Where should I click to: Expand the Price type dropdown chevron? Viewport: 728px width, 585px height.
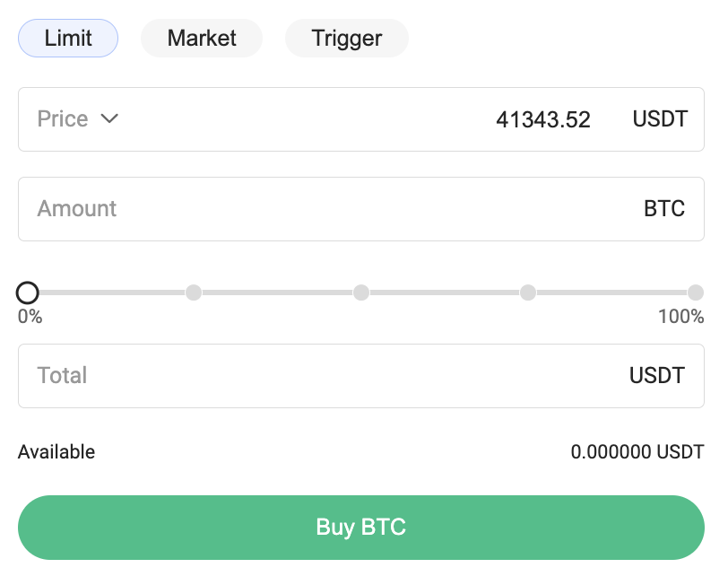109,118
